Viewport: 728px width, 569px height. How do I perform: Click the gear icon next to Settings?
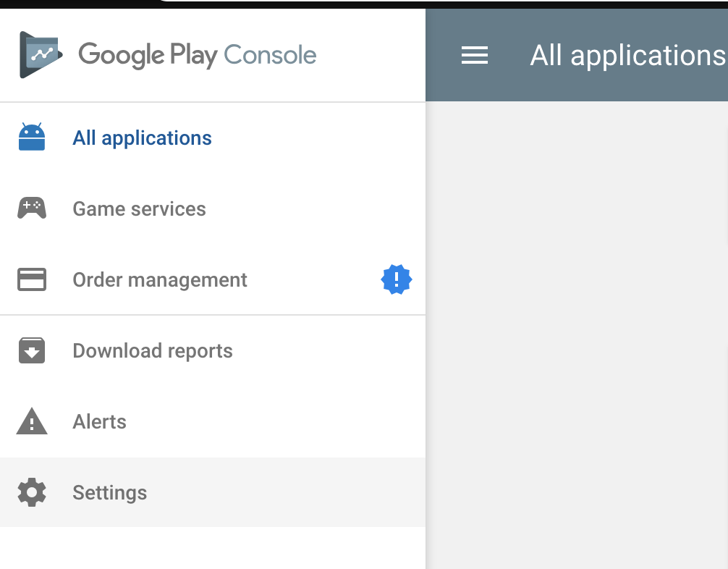click(x=32, y=492)
